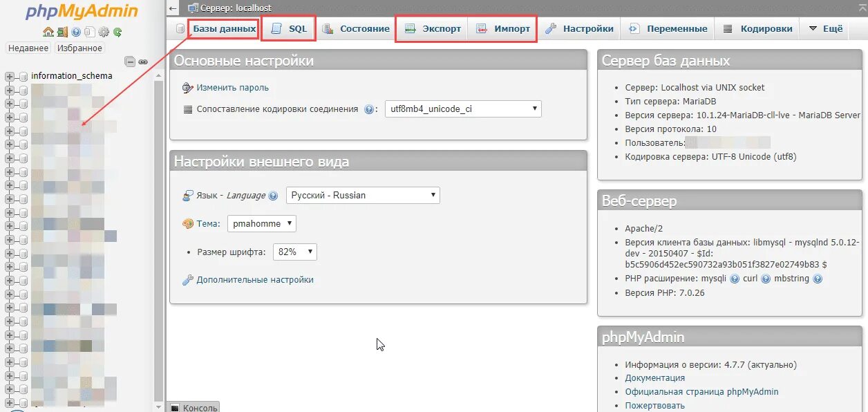The height and width of the screenshot is (412, 868).
Task: Click help icon after curl extension
Action: pyautogui.click(x=765, y=279)
